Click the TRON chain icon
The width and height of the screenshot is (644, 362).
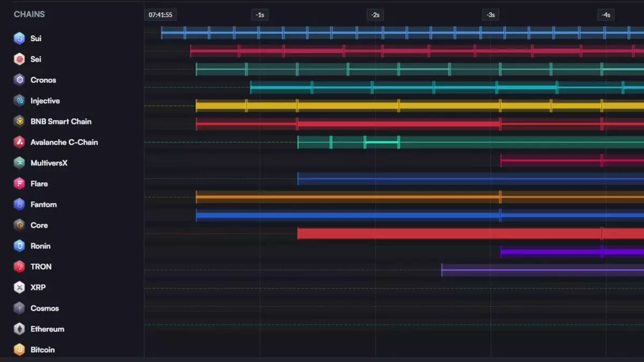coord(19,267)
